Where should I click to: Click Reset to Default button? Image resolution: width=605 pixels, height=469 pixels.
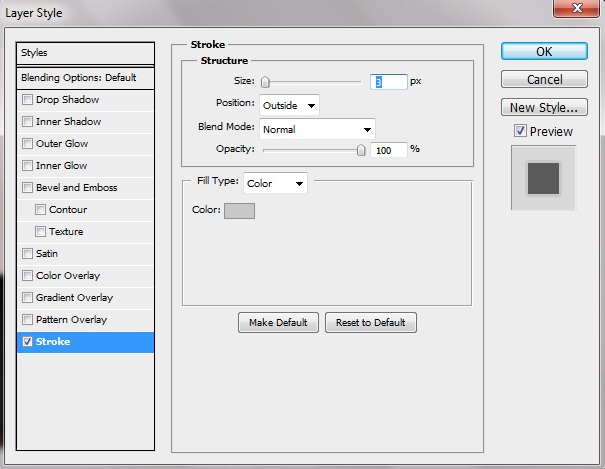point(370,322)
